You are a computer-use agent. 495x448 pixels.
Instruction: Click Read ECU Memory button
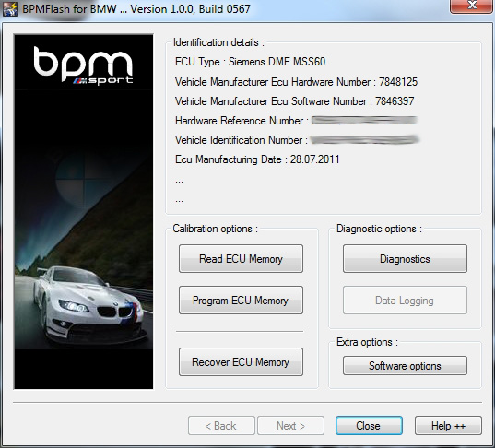point(241,259)
